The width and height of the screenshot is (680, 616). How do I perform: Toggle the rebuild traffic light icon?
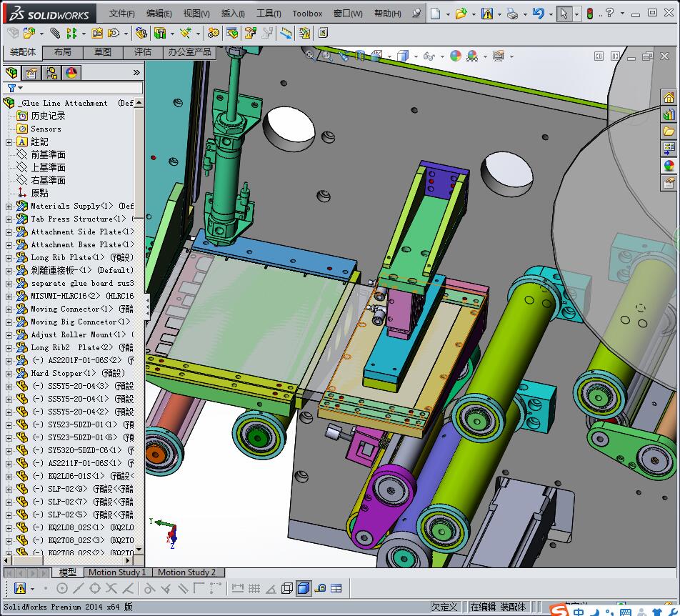tap(589, 14)
